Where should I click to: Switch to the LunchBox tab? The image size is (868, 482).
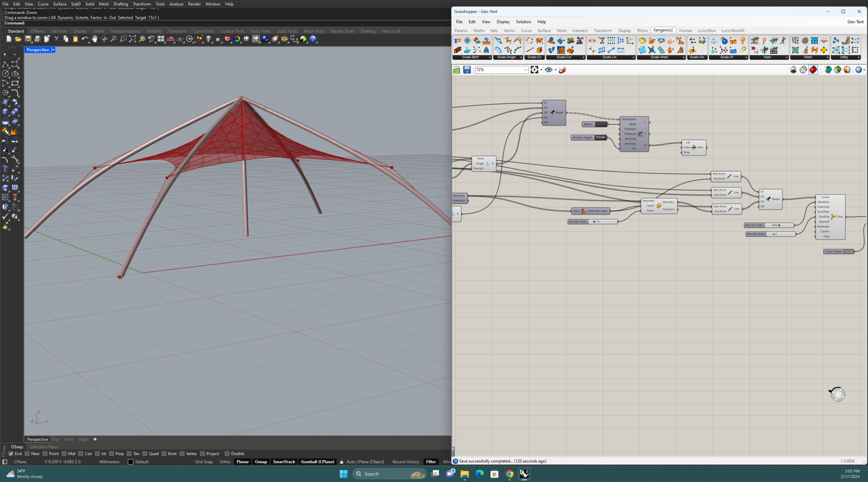coord(706,31)
